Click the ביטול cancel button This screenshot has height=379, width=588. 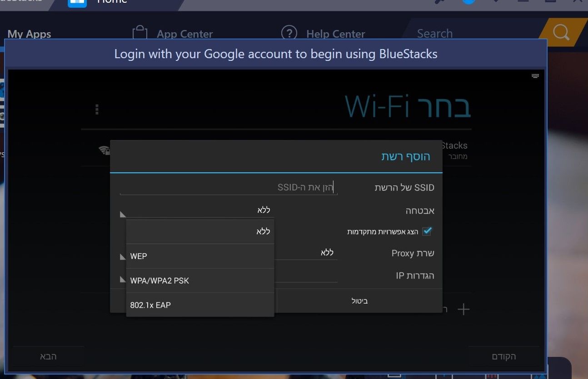[x=359, y=301]
